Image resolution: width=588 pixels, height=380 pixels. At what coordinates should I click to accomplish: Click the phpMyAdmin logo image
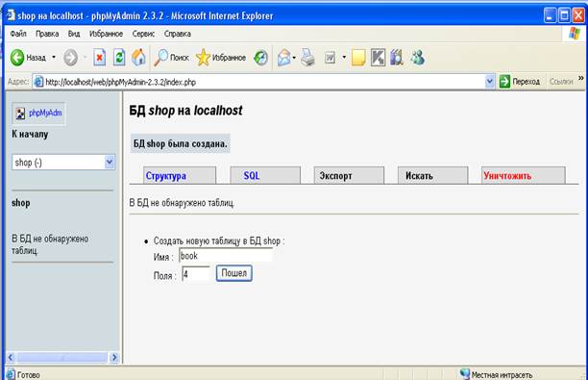[x=39, y=113]
